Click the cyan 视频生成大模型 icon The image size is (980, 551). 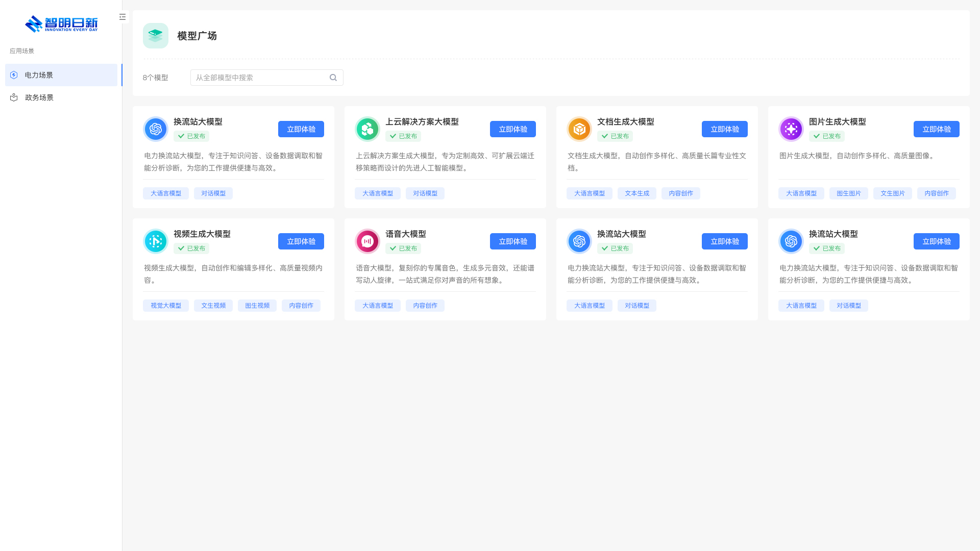[156, 241]
